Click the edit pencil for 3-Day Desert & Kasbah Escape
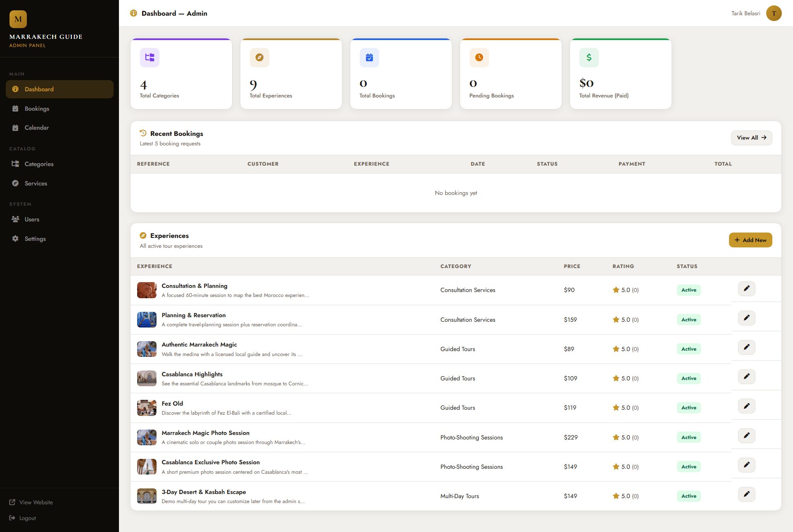This screenshot has width=793, height=532. (x=746, y=494)
